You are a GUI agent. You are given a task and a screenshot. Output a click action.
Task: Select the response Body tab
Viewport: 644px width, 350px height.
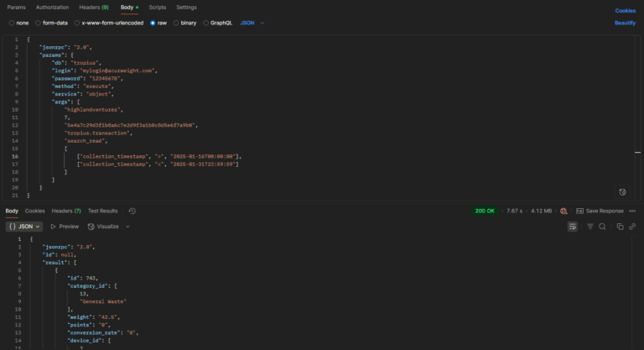[x=12, y=211]
